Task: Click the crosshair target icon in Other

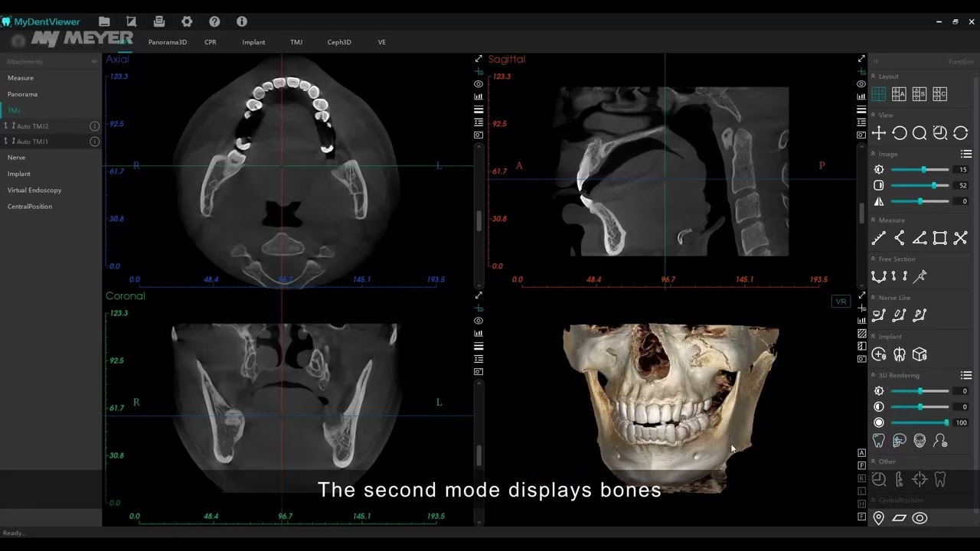Action: [x=920, y=480]
